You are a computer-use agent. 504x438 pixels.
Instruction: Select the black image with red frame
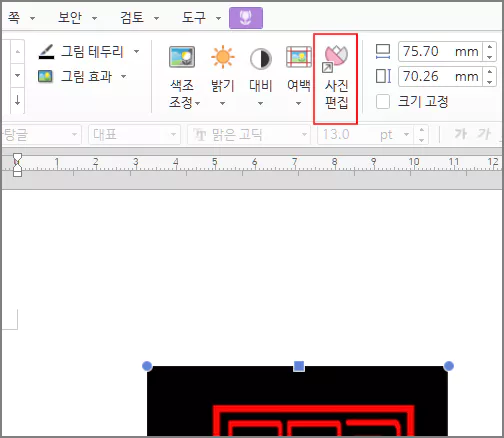click(297, 401)
